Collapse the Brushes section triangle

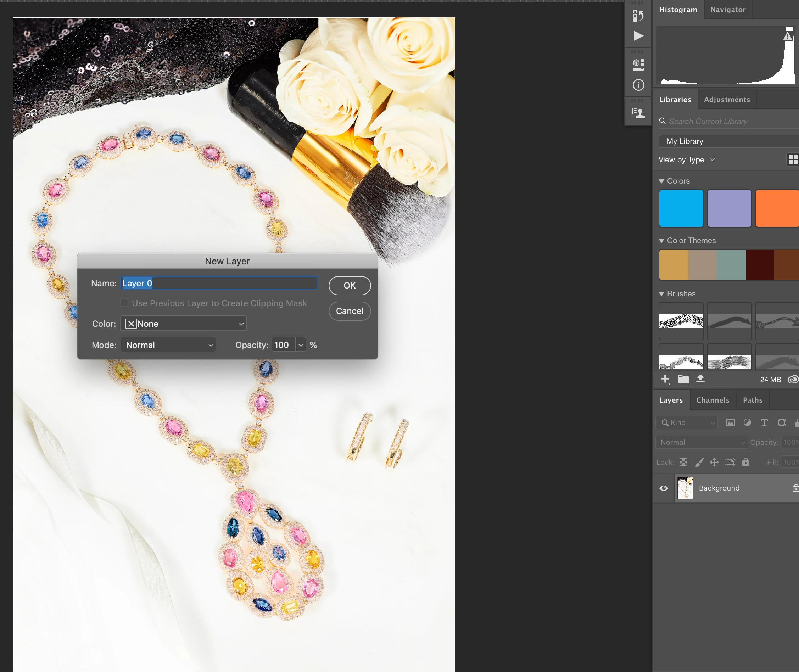coord(661,294)
